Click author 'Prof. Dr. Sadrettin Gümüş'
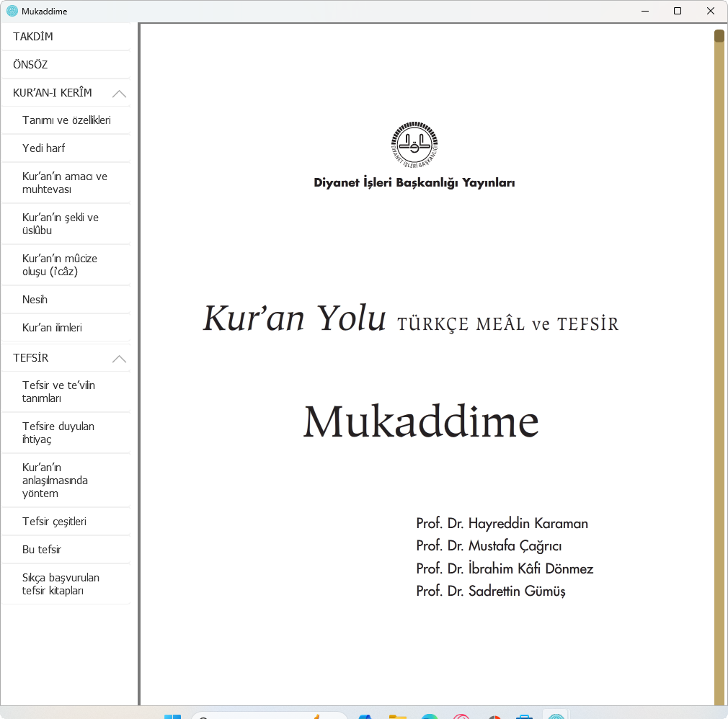The width and height of the screenshot is (728, 719). (491, 591)
